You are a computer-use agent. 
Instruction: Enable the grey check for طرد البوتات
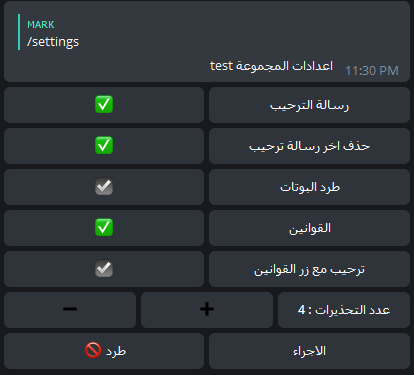click(x=104, y=187)
